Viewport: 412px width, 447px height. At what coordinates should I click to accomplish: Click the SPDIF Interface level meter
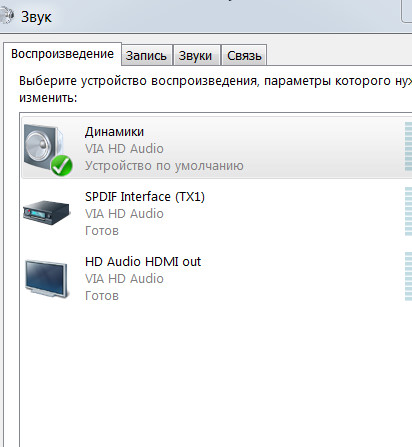(x=408, y=211)
